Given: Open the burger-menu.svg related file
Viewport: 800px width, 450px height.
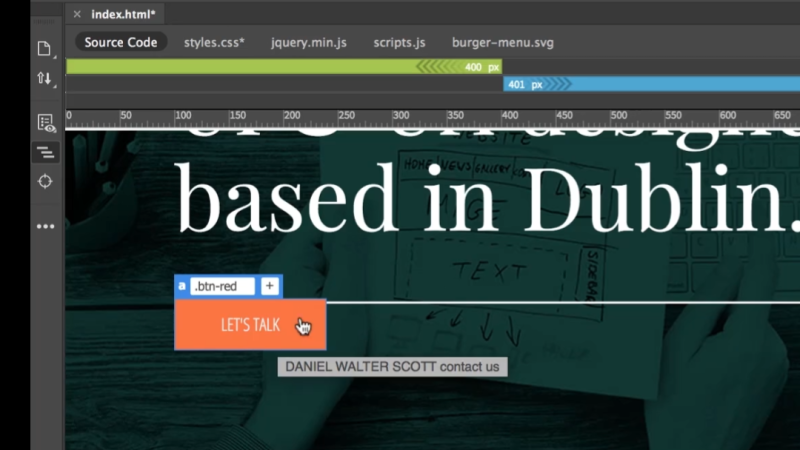Looking at the screenshot, I should pos(503,42).
